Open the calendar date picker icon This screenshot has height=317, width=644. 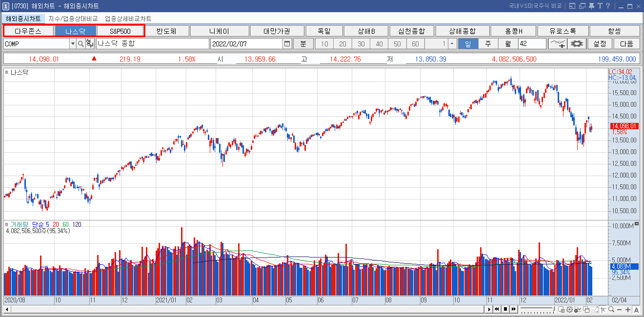pos(287,44)
